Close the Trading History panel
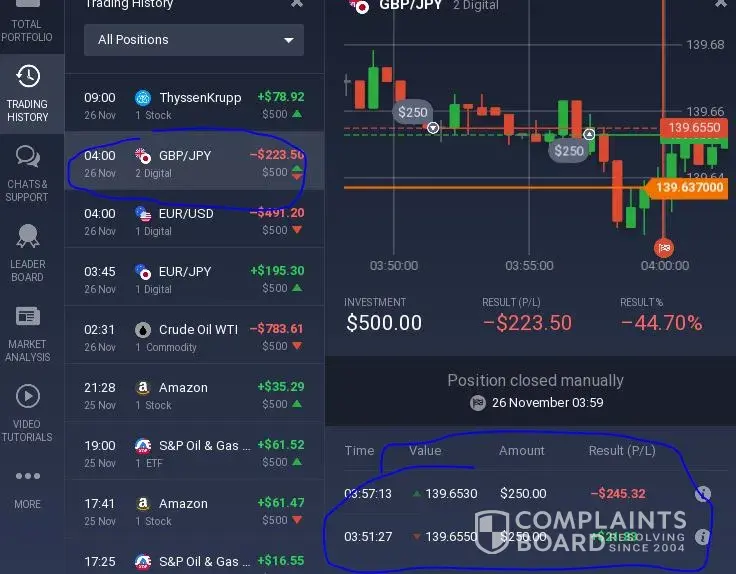 coord(297,3)
